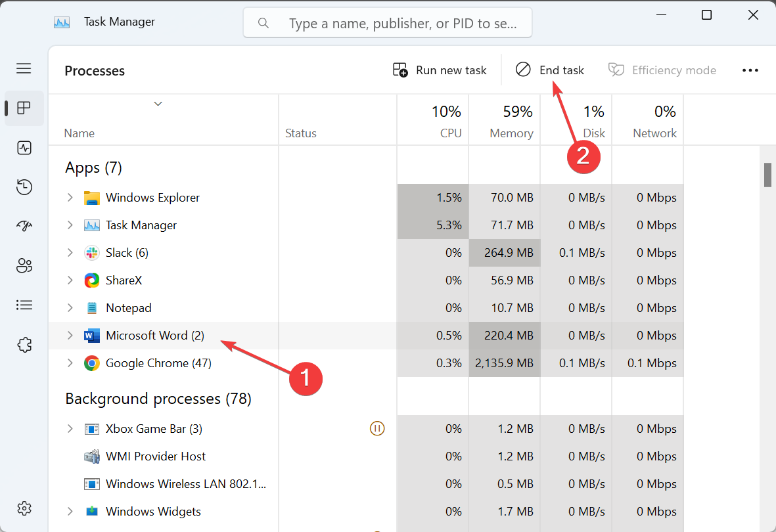Expand the Microsoft Word process group
Viewport: 776px width, 532px height.
point(70,336)
